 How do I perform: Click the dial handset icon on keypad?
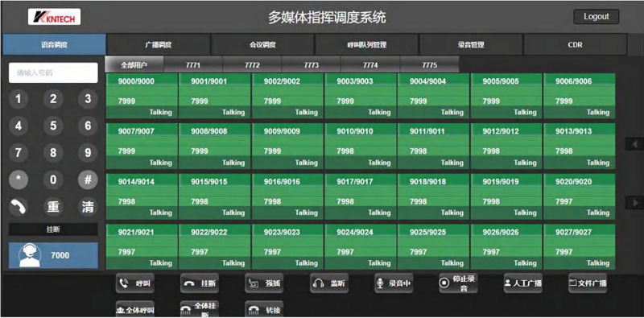tap(19, 207)
